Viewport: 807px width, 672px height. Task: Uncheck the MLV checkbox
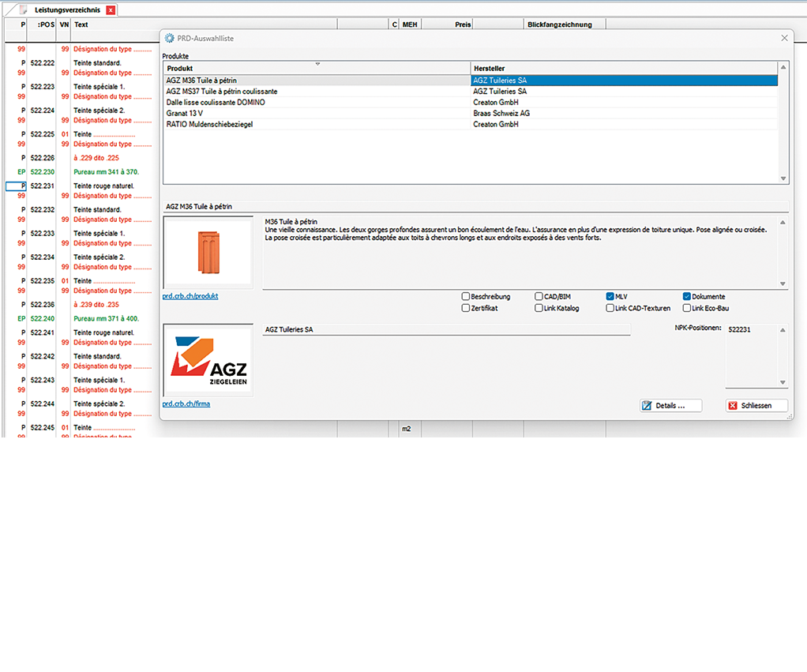610,296
